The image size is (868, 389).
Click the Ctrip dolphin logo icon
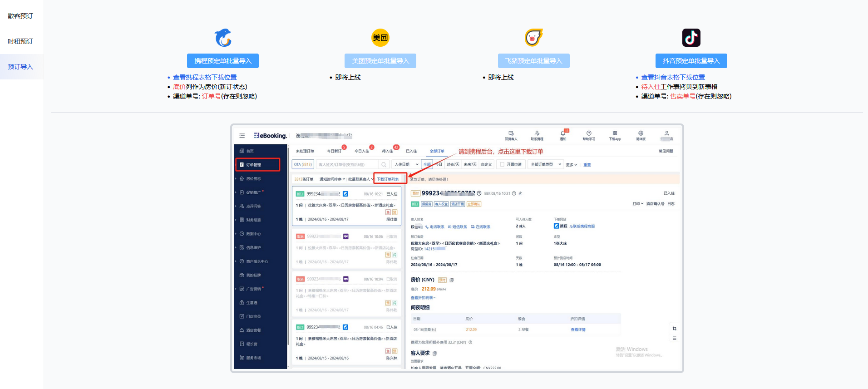click(223, 38)
